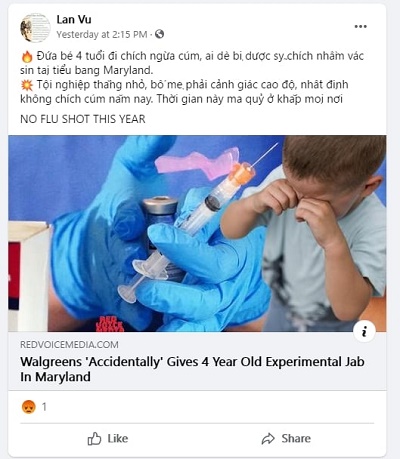Image resolution: width=400 pixels, height=459 pixels.
Task: Click the Vietnamese text mentioning Maryland
Action: (192, 63)
